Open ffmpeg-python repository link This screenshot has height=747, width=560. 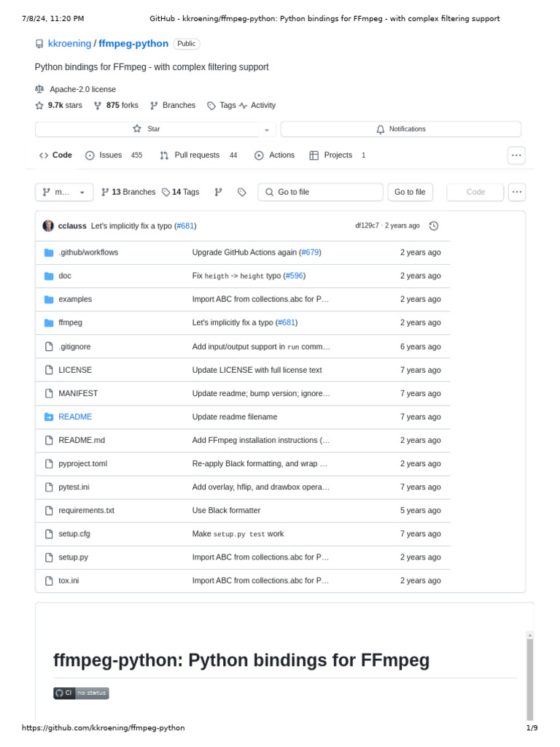tap(133, 43)
